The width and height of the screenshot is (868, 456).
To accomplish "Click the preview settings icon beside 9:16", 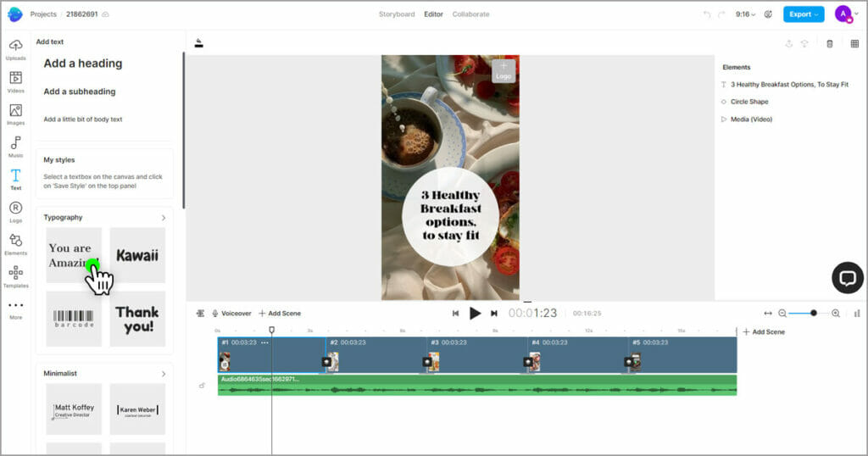I will click(x=768, y=14).
